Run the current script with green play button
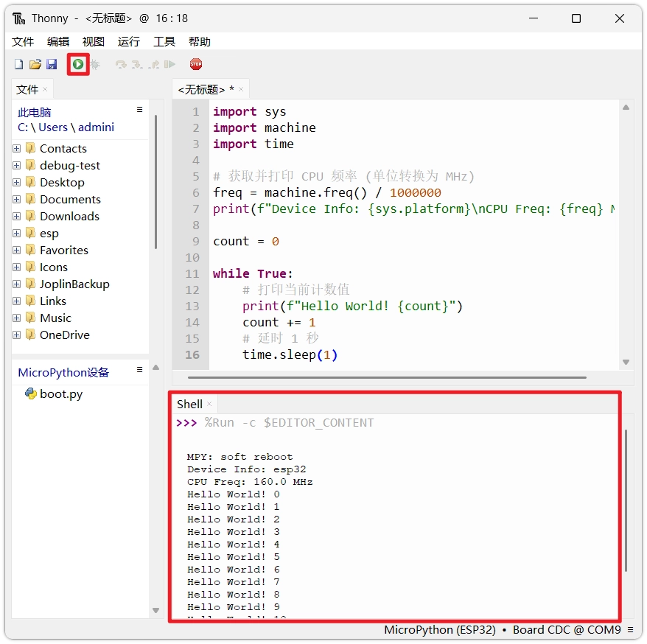The height and width of the screenshot is (644, 647). point(78,65)
